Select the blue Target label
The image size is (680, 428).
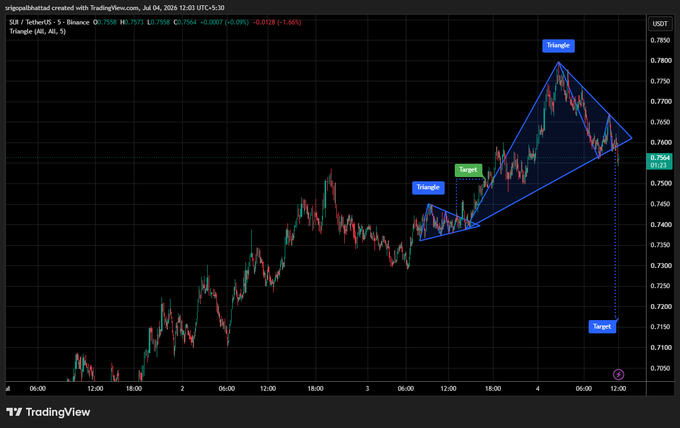(602, 327)
